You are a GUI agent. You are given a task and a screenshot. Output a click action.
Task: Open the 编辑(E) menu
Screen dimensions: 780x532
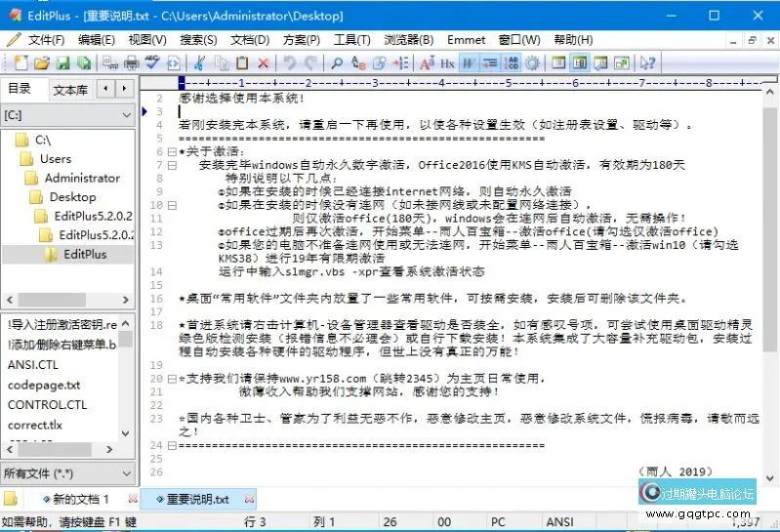tap(97, 40)
